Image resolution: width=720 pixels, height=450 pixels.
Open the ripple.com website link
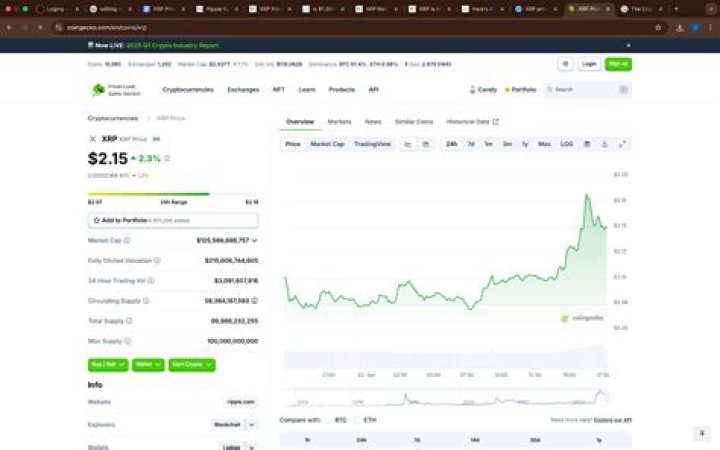[x=241, y=402]
